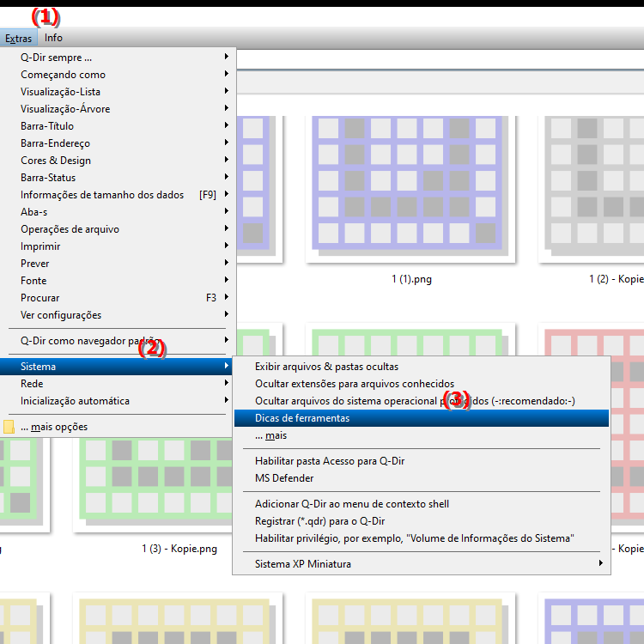Click the '1 (3) - Kopie.png' file name
Screen dimensions: 644x644
[179, 549]
